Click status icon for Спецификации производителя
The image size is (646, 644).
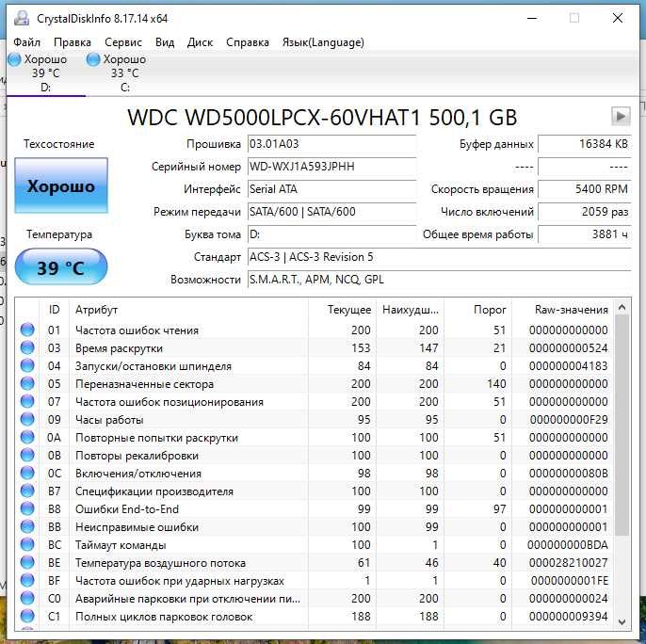coord(27,491)
